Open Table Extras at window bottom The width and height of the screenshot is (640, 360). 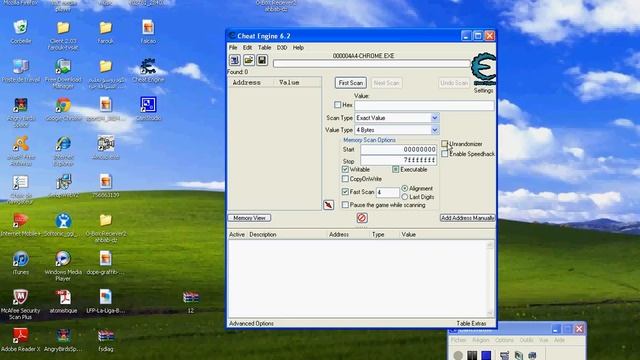pos(471,323)
